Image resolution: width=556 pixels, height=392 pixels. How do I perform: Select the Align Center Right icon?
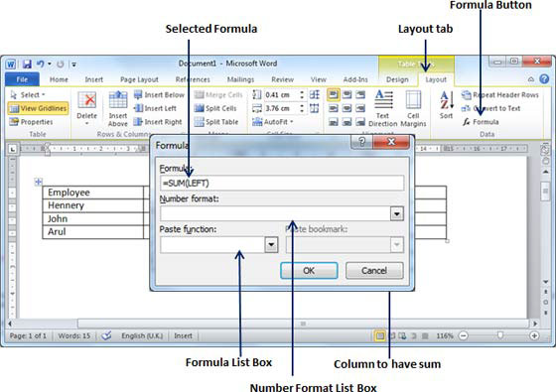(x=360, y=108)
